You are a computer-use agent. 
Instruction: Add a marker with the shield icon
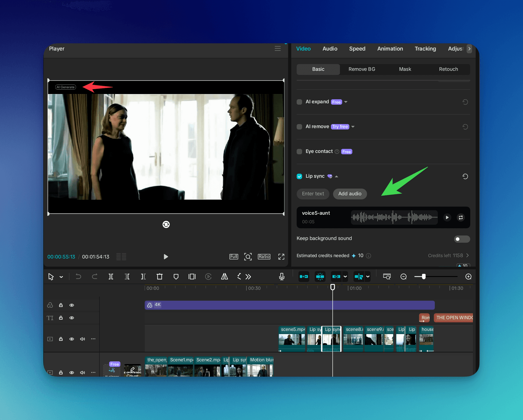176,277
